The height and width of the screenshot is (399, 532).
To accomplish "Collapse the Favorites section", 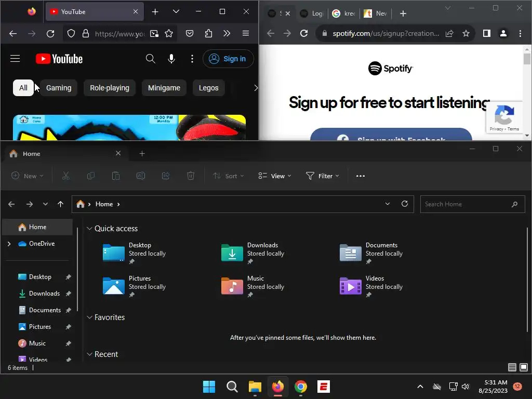I will point(89,317).
